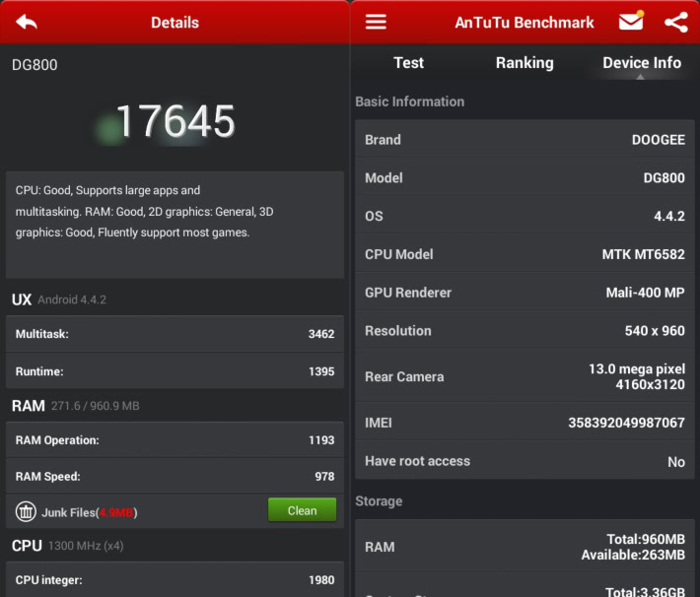Switch to the Test tab
Screen dimensions: 700x597
point(408,63)
